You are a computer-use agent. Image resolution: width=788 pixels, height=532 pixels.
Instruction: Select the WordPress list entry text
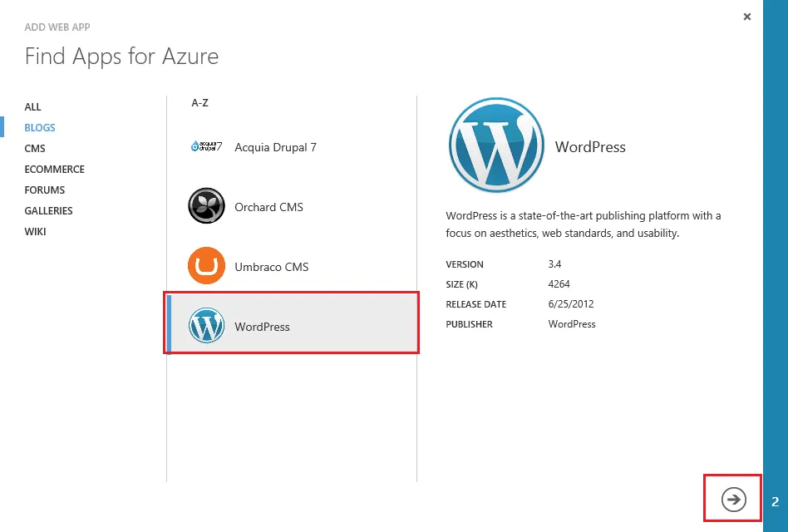click(x=262, y=327)
